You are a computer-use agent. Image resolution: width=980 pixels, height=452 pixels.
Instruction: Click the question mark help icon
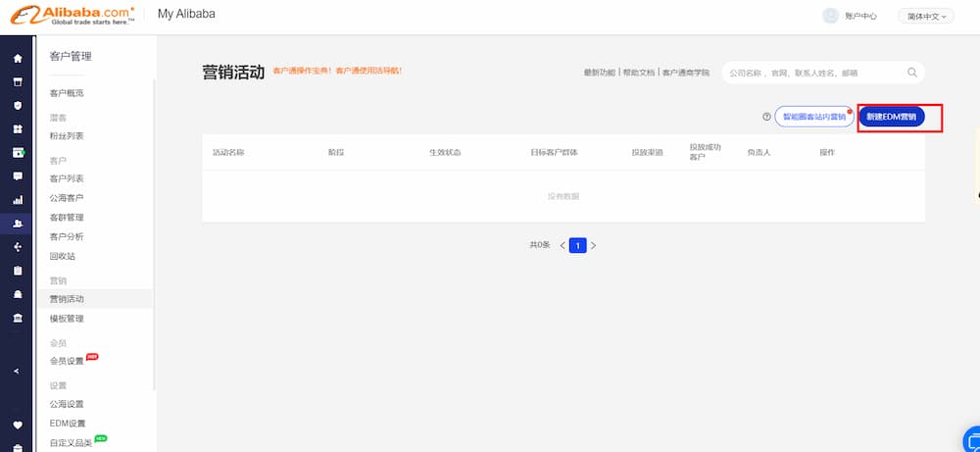tap(766, 117)
